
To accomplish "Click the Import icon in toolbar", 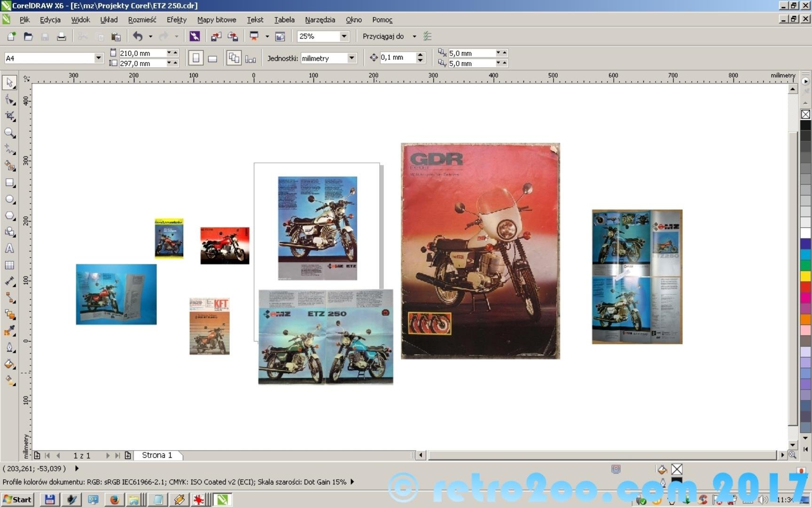I will tap(216, 36).
